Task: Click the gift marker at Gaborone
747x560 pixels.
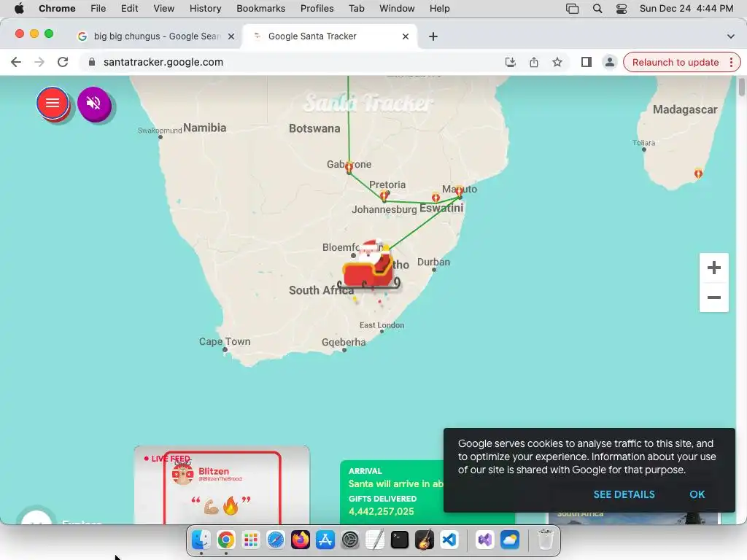Action: tap(349, 167)
